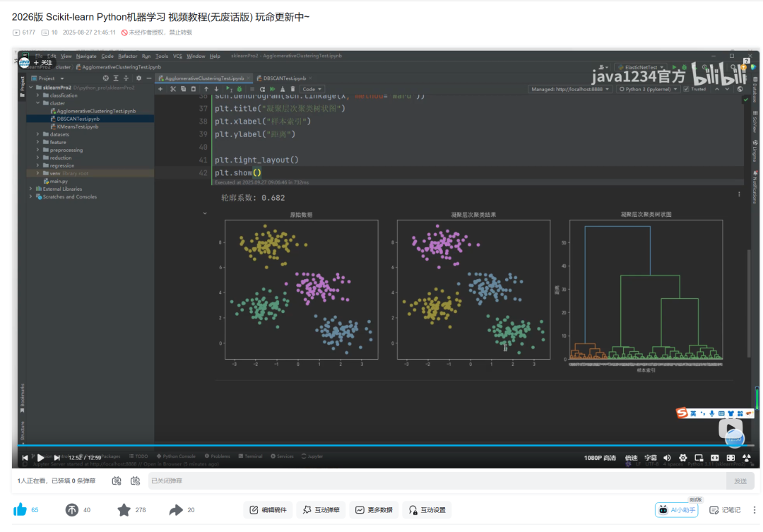
Task: Click the large play overlay icon
Action: tap(731, 428)
